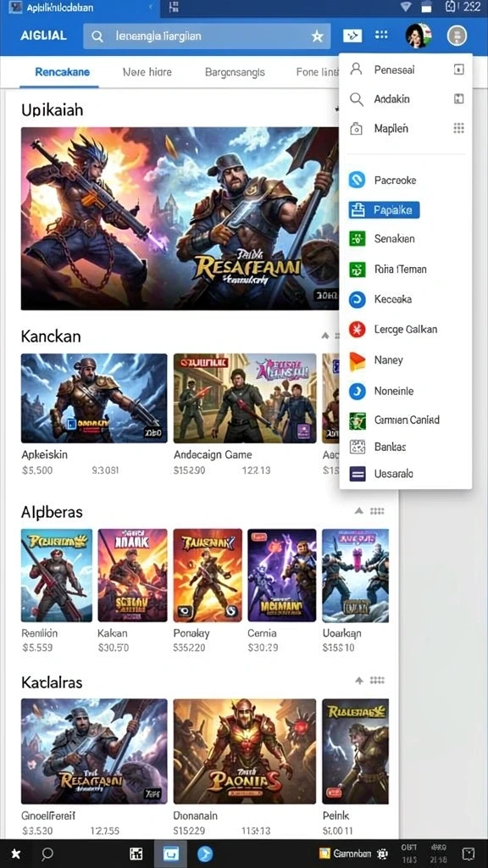488x868 pixels.
Task: Click into the search input field
Action: coord(207,36)
